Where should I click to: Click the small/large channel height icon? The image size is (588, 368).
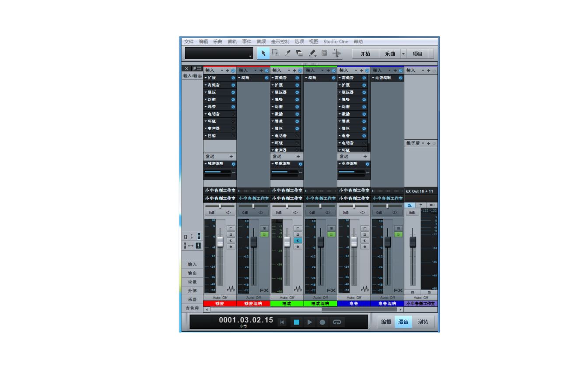pos(192,237)
